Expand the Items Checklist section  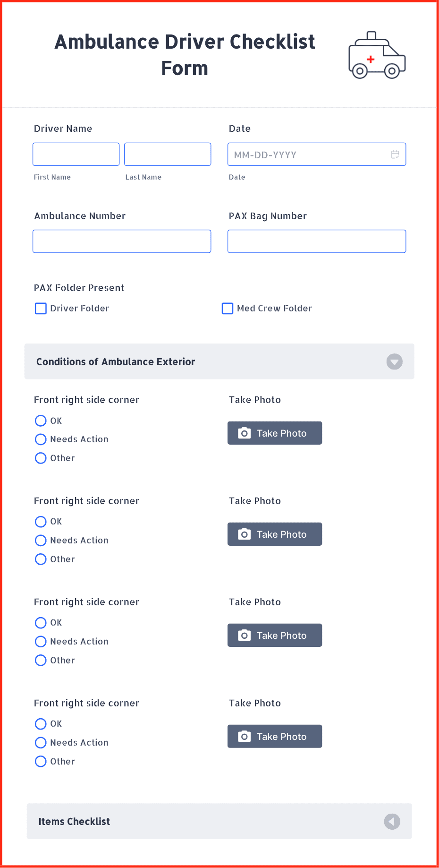point(392,821)
